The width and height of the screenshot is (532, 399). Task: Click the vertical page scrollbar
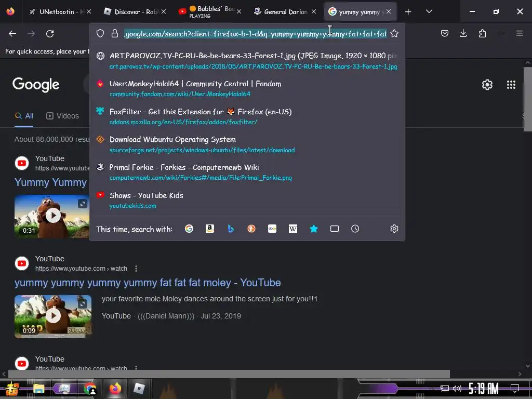pos(528,99)
